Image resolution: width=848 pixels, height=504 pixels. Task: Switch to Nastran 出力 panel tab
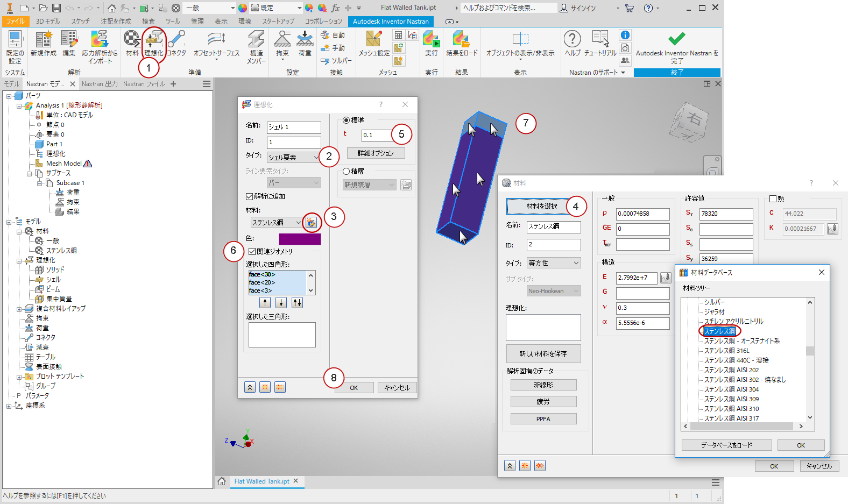[100, 84]
